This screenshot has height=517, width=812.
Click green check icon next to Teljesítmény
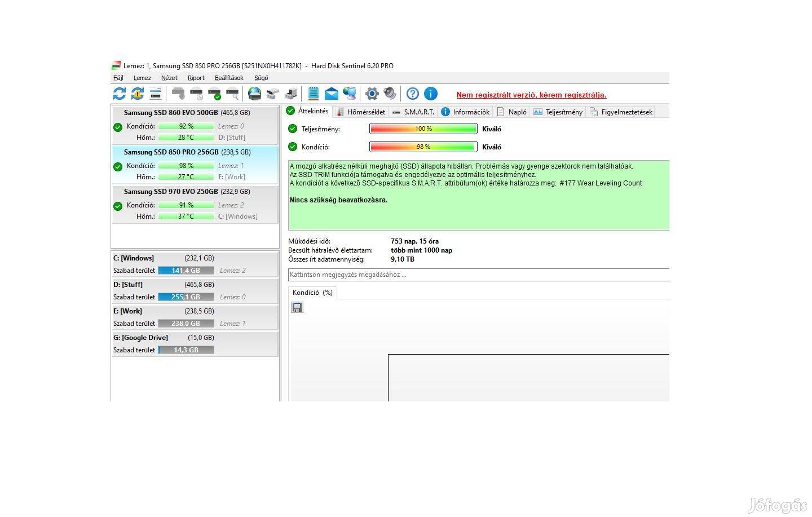292,129
